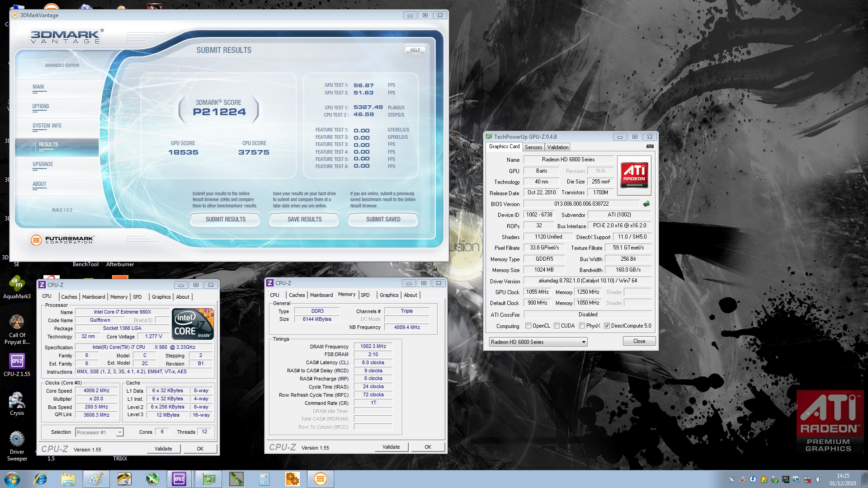Expand Radeon HD 6800 Series dropdown
Screen dimensions: 868x488
pos(584,342)
